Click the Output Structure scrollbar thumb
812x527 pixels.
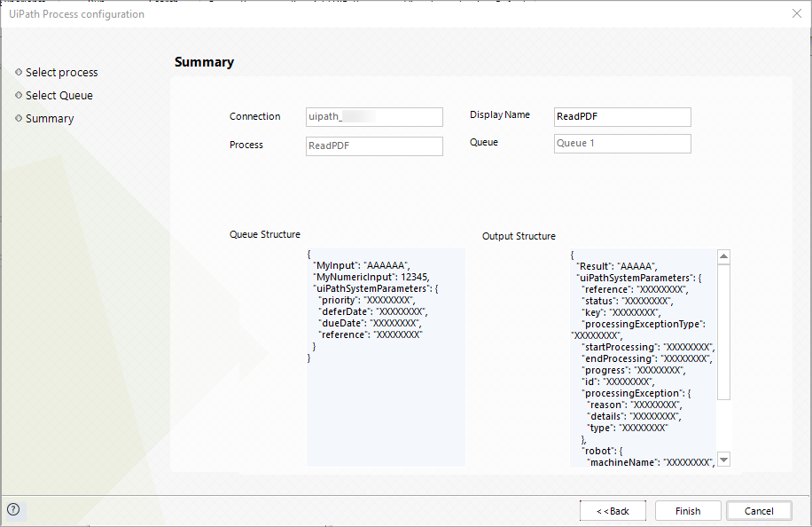(724, 332)
